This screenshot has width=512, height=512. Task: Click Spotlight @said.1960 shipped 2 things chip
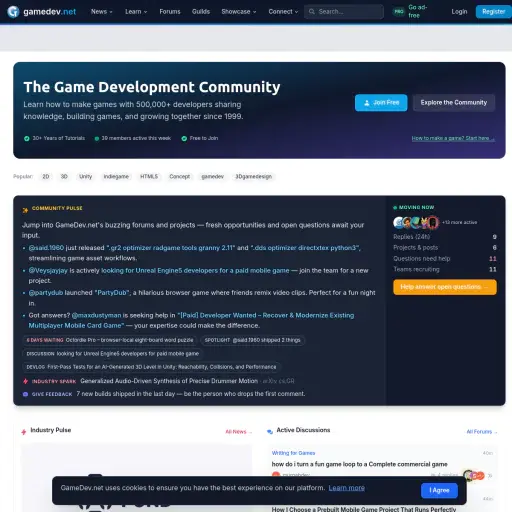[x=252, y=340]
